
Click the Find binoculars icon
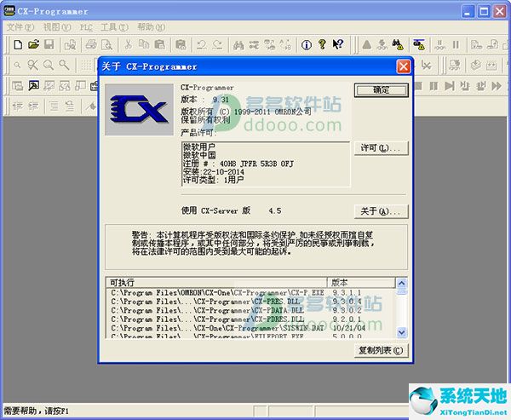click(238, 44)
